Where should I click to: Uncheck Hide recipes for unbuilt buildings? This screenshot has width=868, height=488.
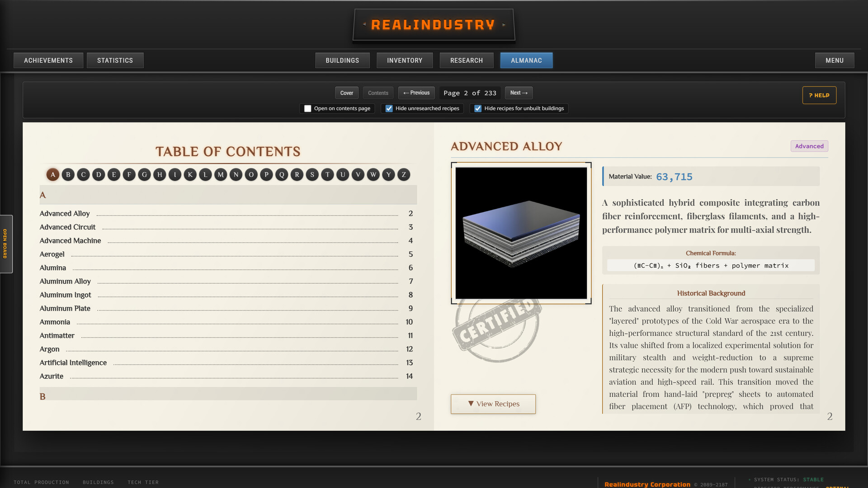[x=478, y=108]
